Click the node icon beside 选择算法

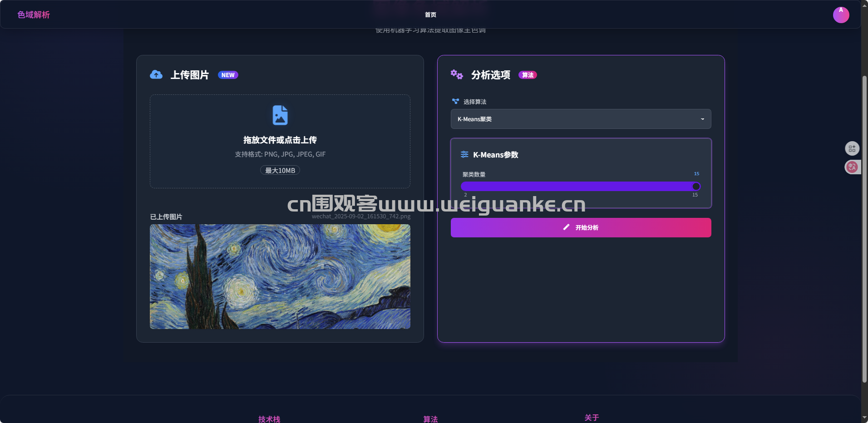coord(455,101)
